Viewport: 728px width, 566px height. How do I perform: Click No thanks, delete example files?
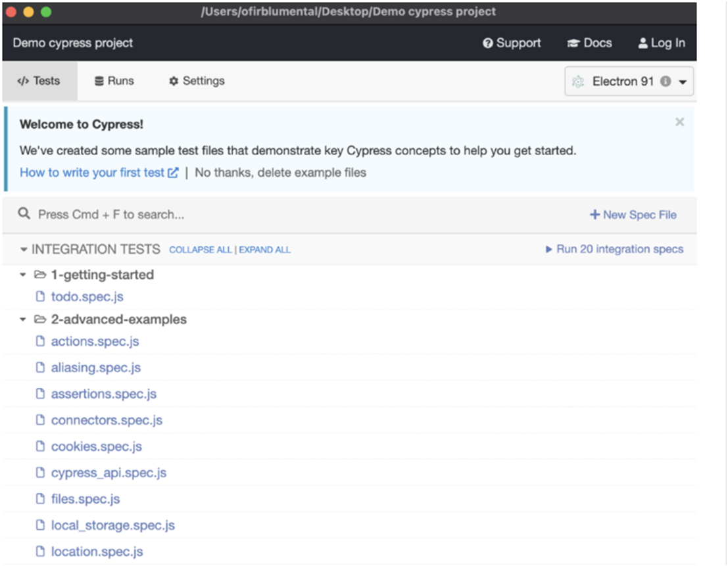(280, 173)
